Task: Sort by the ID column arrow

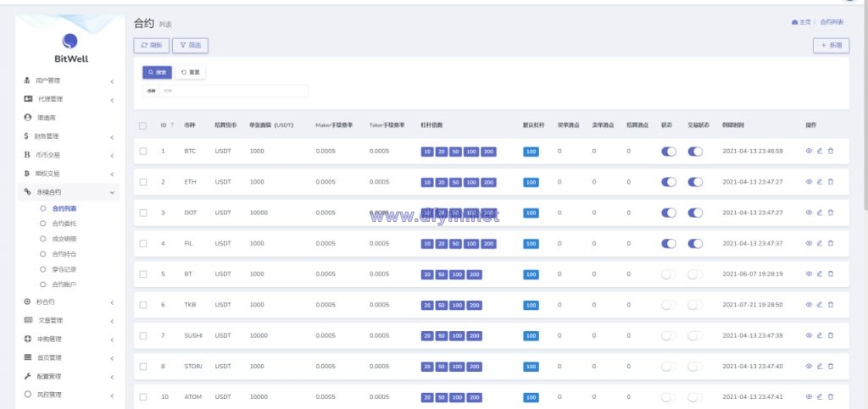Action: (172, 125)
